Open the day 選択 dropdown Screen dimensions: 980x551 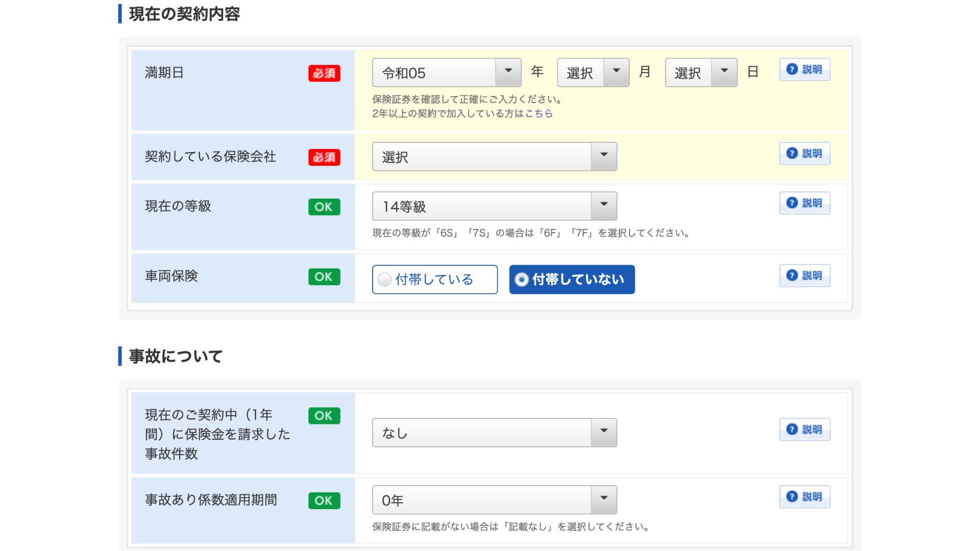pyautogui.click(x=701, y=72)
